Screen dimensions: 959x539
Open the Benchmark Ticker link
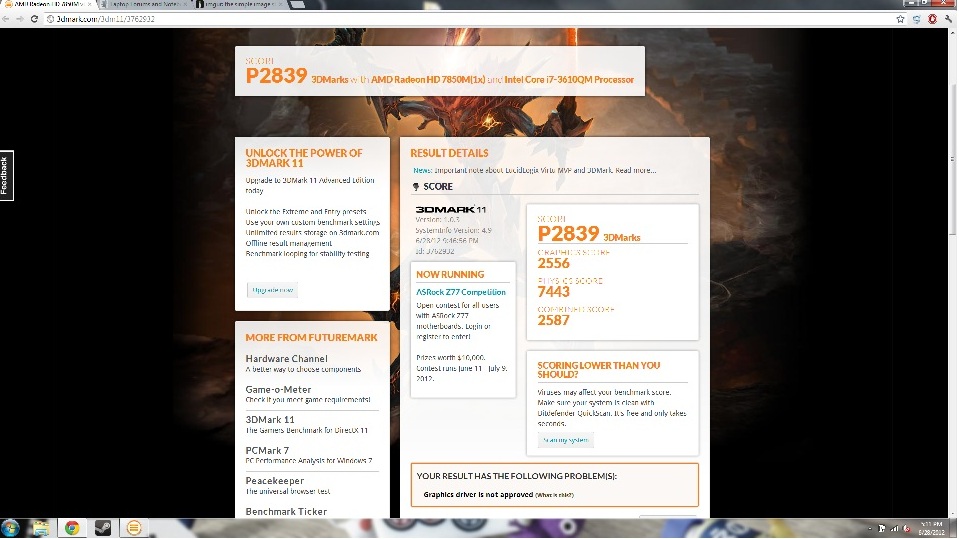[x=286, y=511]
